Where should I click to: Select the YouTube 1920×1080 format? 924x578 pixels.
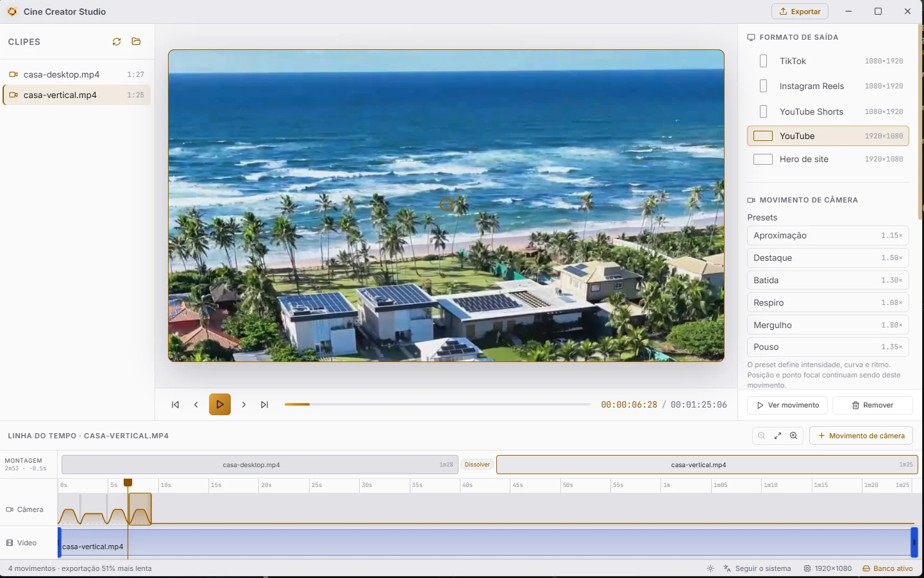[828, 136]
